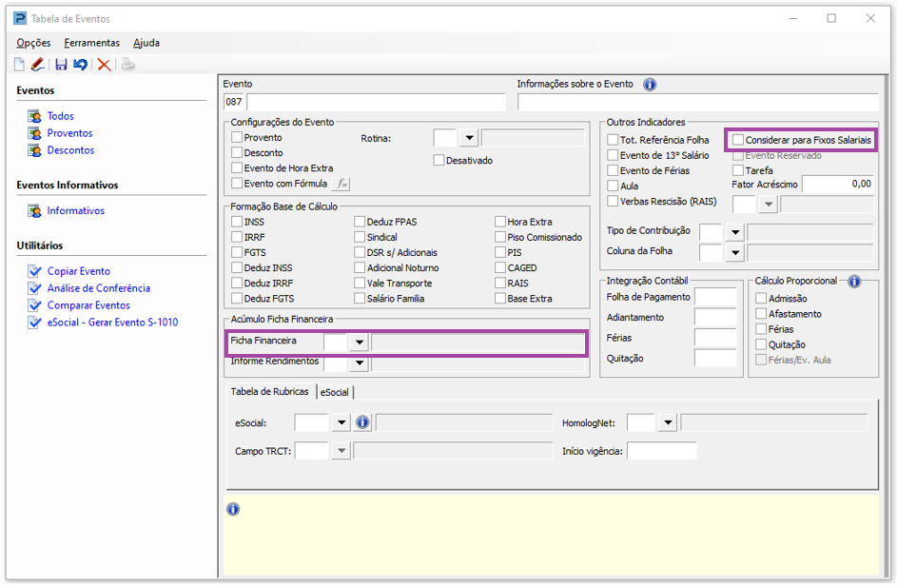
Task: Open the Ferramentas menu
Action: [92, 43]
